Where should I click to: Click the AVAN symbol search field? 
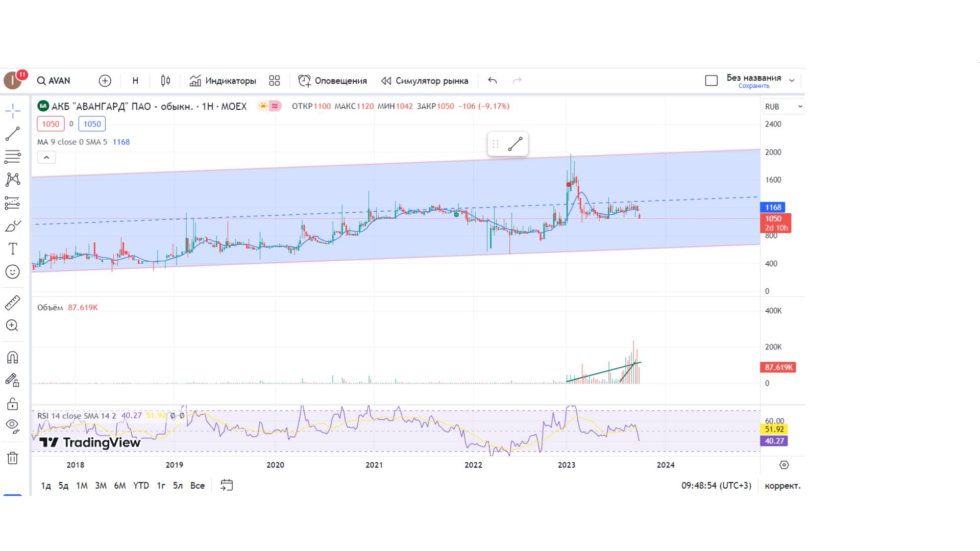[54, 81]
